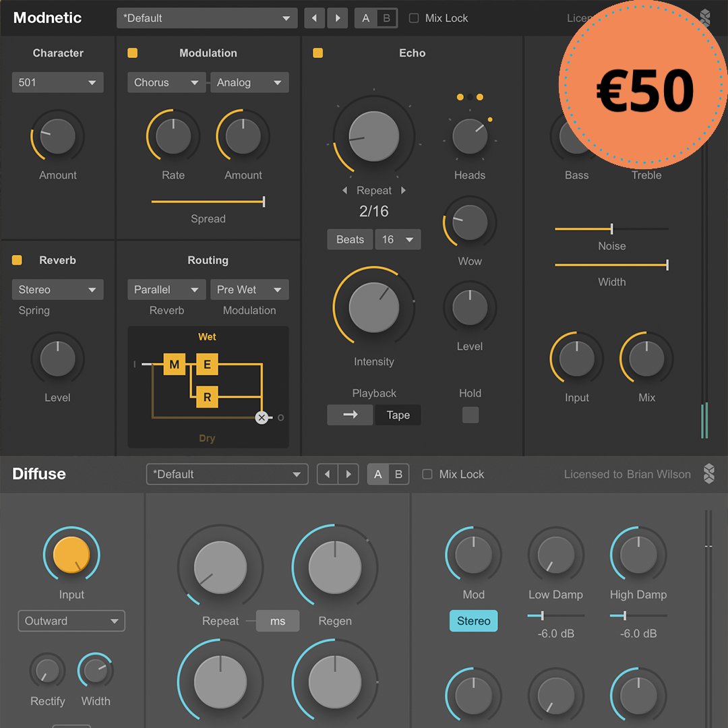Click next preset arrow in Modnetic header
Image resolution: width=728 pixels, height=728 pixels.
(x=338, y=18)
